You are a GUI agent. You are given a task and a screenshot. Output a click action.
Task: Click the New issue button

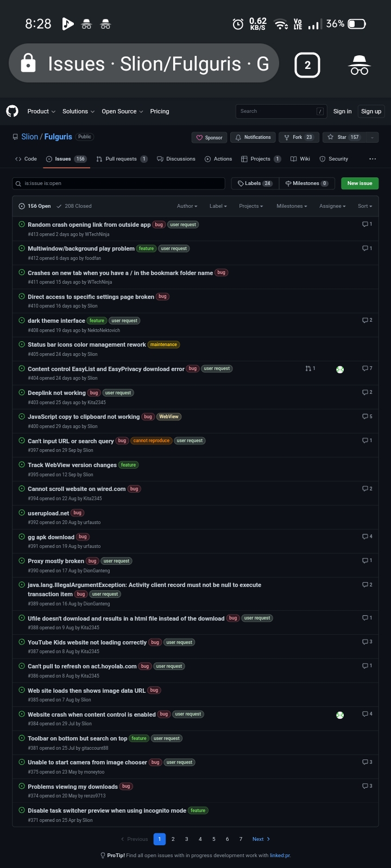coord(360,183)
